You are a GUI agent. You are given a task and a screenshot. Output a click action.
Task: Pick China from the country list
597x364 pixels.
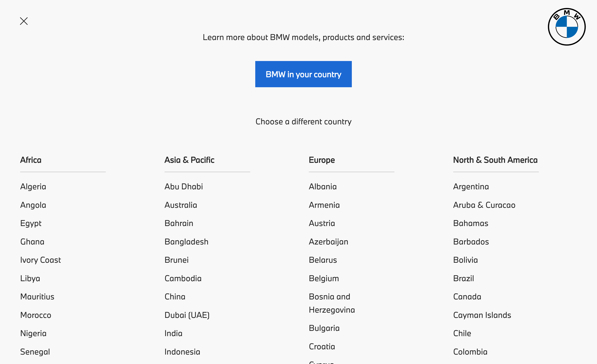coord(175,297)
